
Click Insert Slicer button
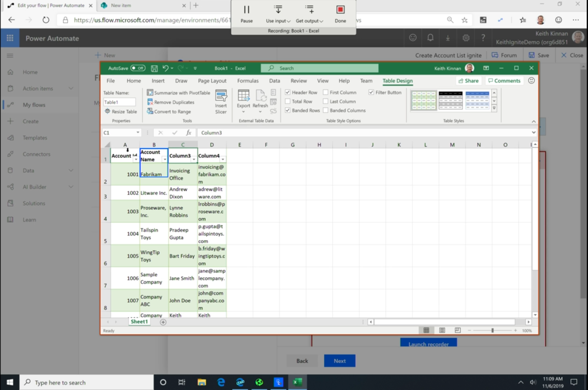[221, 102]
